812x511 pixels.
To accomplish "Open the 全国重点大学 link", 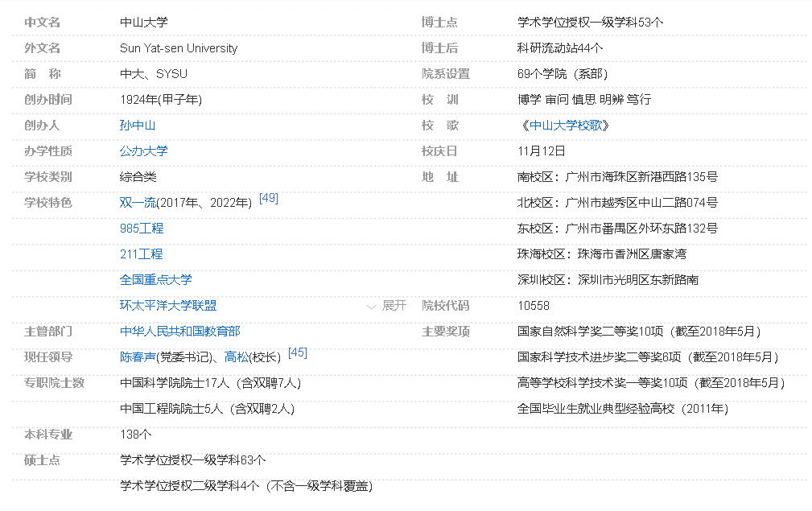I will point(155,280).
